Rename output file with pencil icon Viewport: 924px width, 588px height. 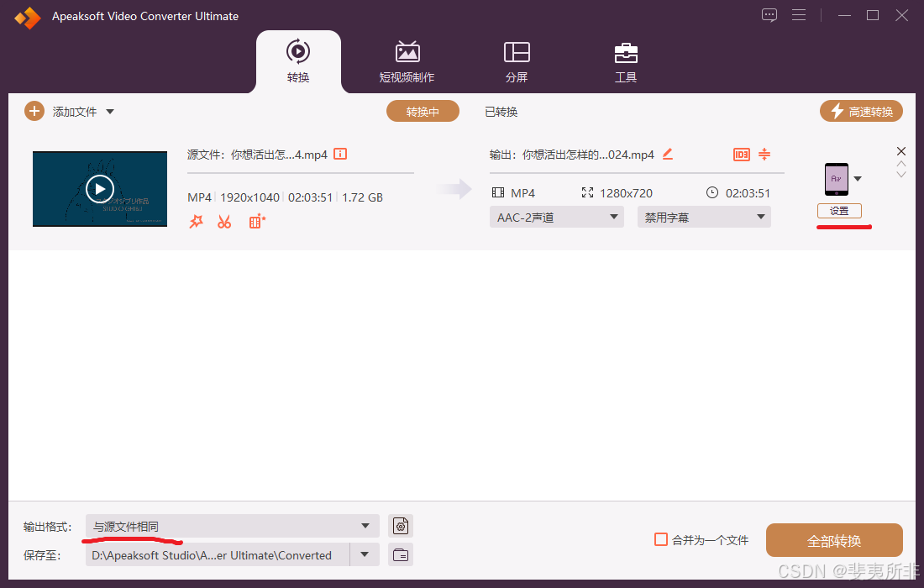click(668, 154)
